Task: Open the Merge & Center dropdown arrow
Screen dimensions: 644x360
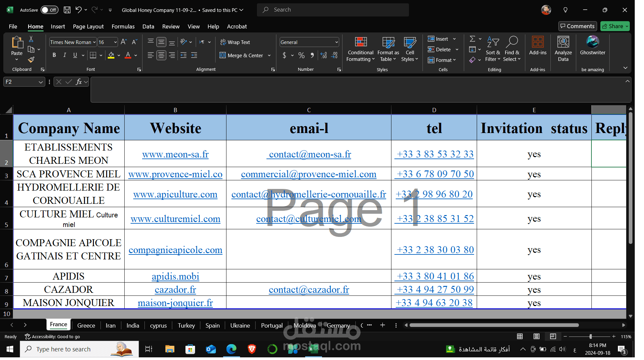Action: pos(269,56)
